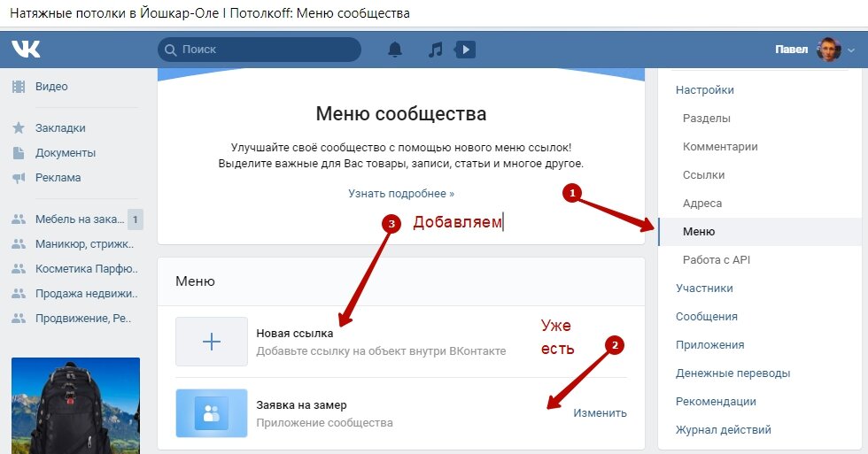Image resolution: width=868 pixels, height=454 pixels.
Task: Open Ссылки in the settings sidebar
Action: [703, 174]
